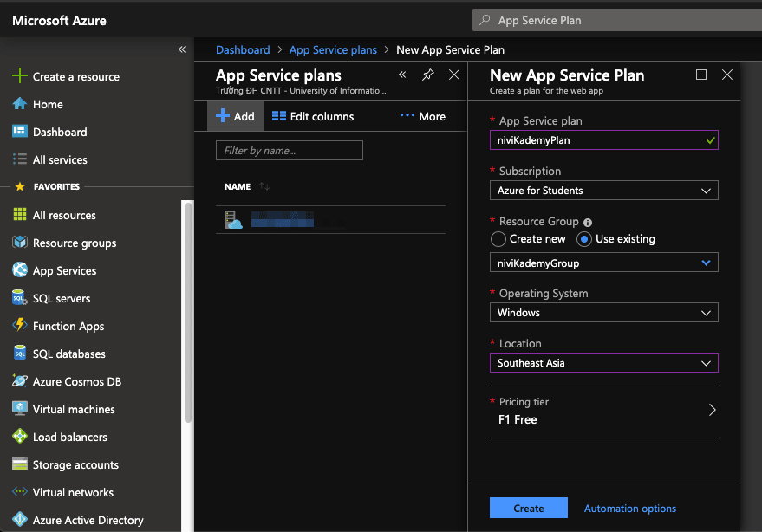762x532 pixels.
Task: Open the Operating System dropdown
Action: pos(603,313)
